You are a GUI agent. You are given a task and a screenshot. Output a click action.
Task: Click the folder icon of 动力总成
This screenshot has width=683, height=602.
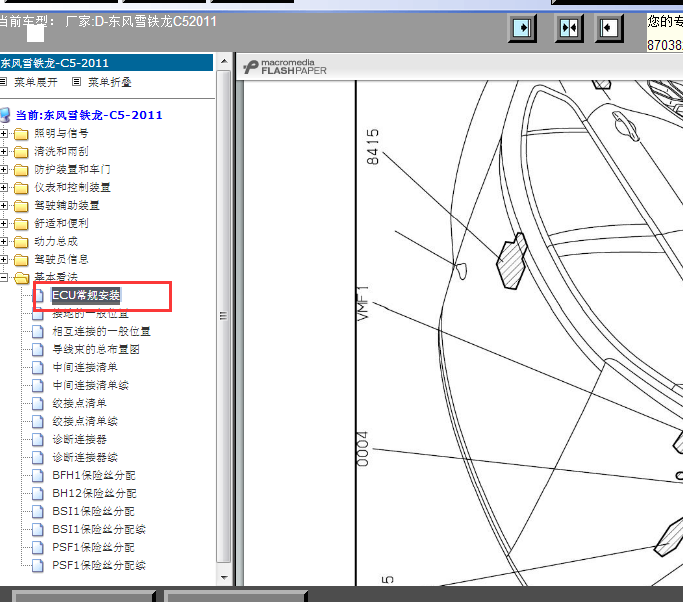(21, 242)
